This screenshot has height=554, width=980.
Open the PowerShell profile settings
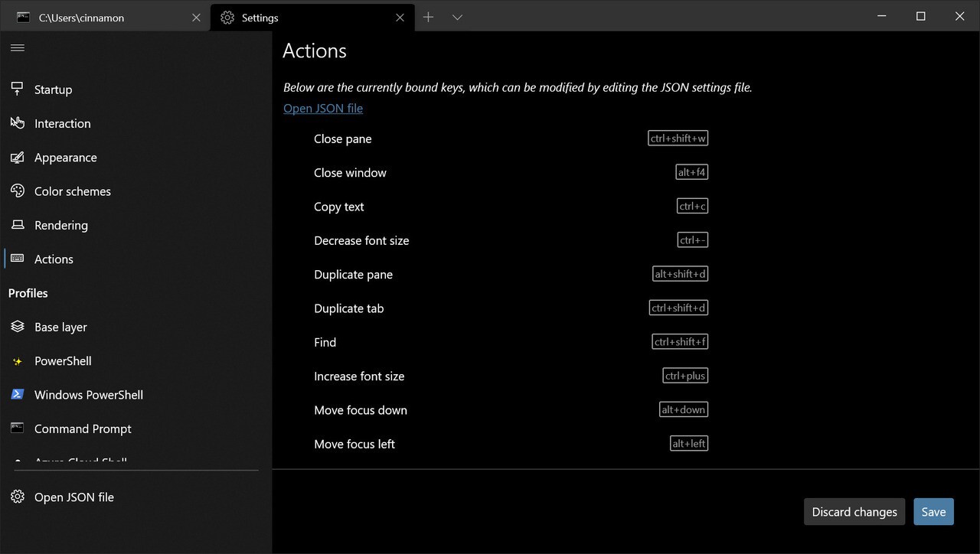pos(63,361)
